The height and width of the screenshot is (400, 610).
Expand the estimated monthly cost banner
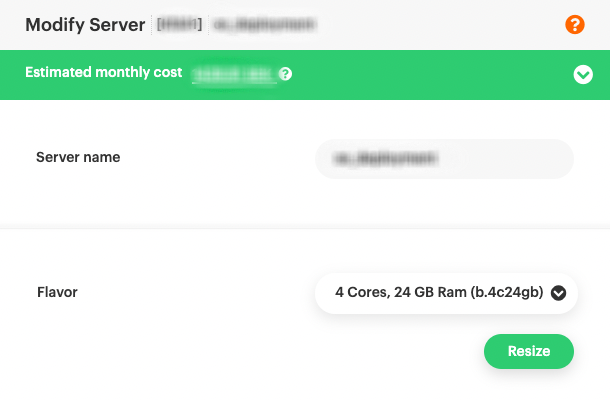point(583,75)
